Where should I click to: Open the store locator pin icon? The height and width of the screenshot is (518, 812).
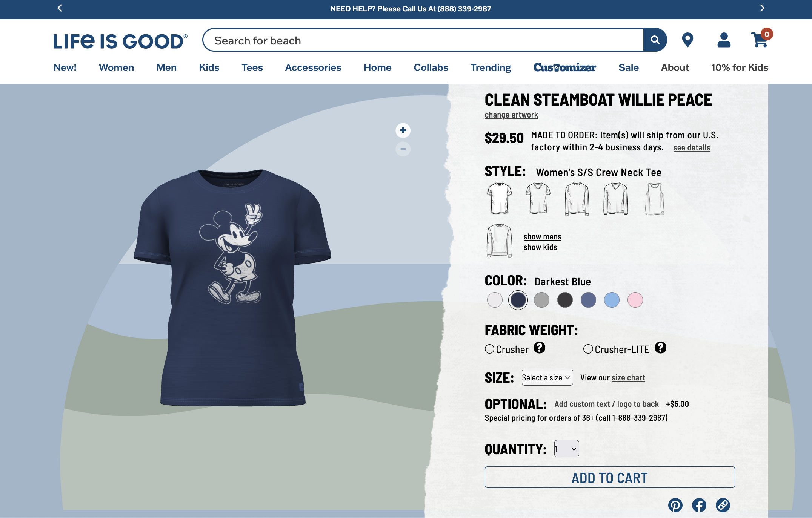click(x=687, y=40)
